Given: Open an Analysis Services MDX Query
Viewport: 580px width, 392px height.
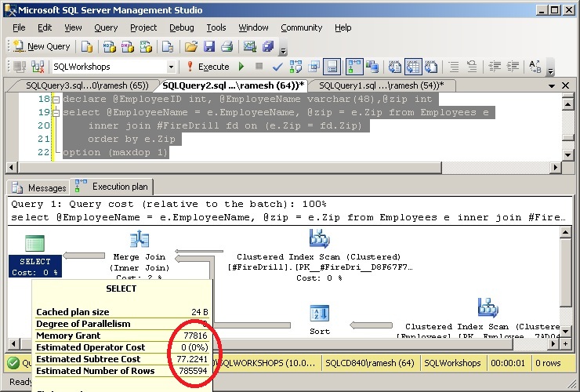Looking at the screenshot, I should [110, 46].
